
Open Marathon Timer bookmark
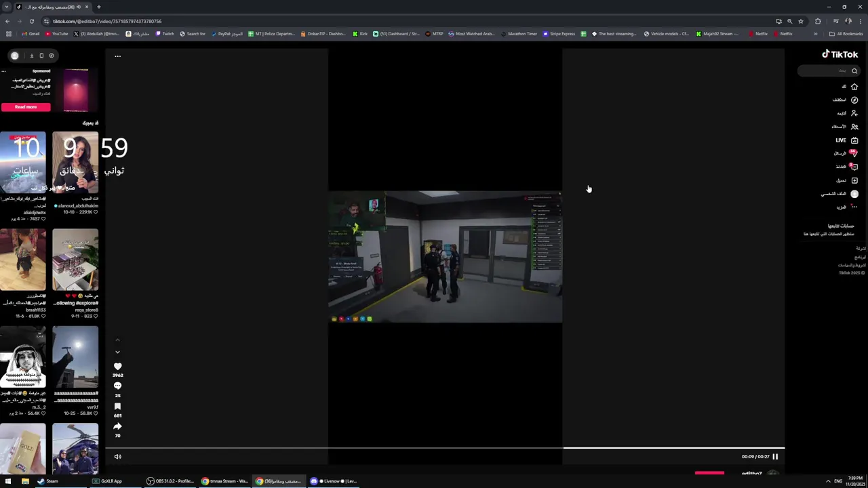click(x=518, y=34)
